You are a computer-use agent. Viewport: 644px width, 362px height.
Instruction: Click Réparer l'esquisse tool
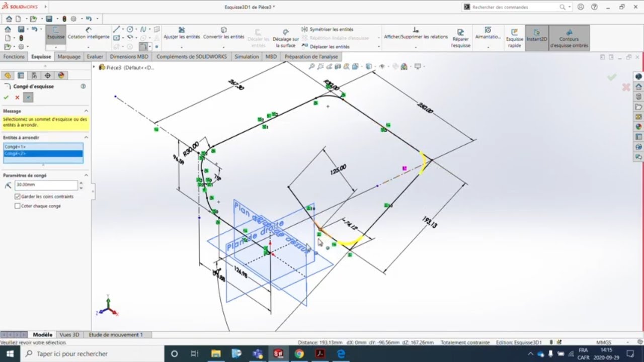460,38
